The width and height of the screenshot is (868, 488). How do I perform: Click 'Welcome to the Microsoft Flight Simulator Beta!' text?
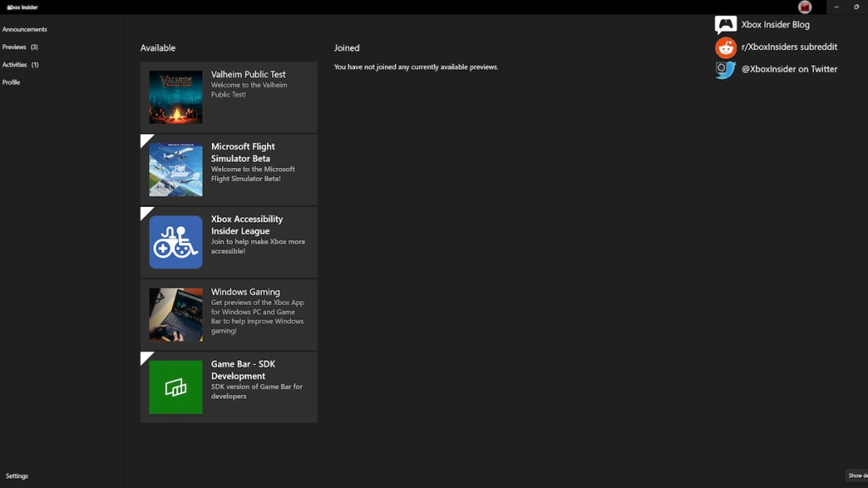[x=253, y=174]
